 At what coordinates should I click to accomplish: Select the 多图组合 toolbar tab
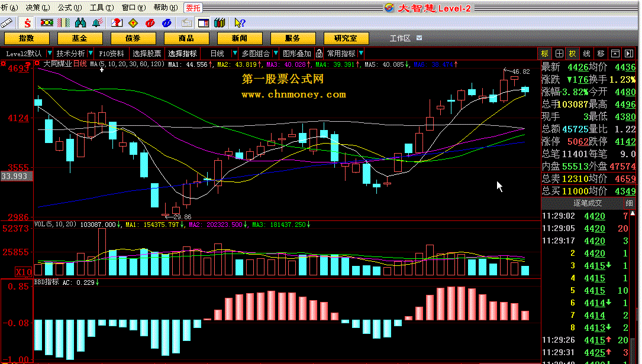pyautogui.click(x=256, y=54)
